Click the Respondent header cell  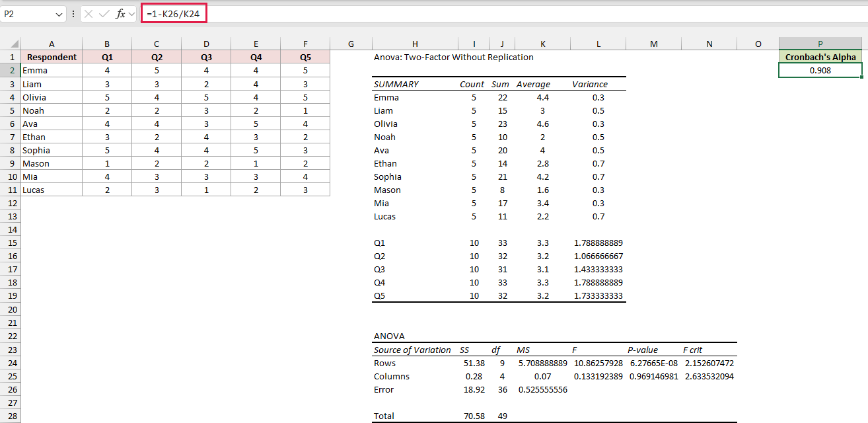(x=52, y=57)
